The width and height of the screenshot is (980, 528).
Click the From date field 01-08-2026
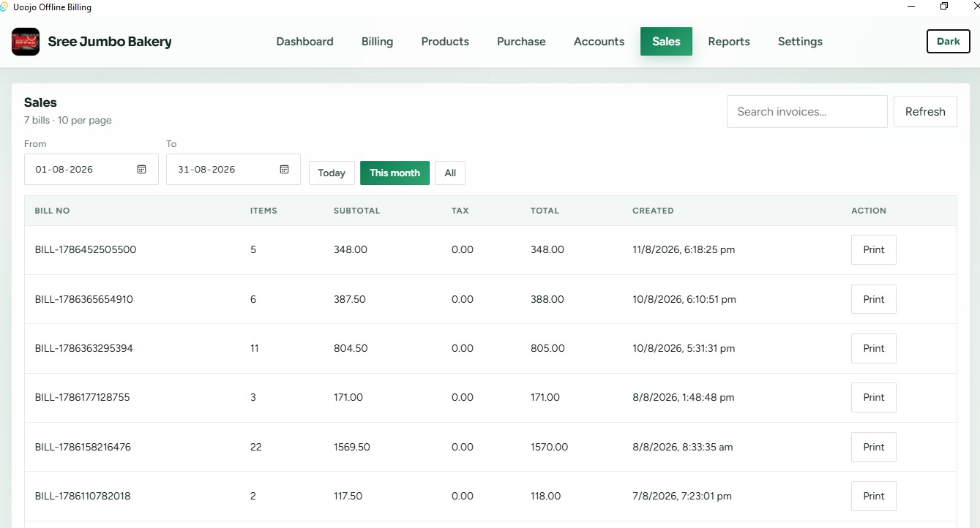click(x=91, y=169)
